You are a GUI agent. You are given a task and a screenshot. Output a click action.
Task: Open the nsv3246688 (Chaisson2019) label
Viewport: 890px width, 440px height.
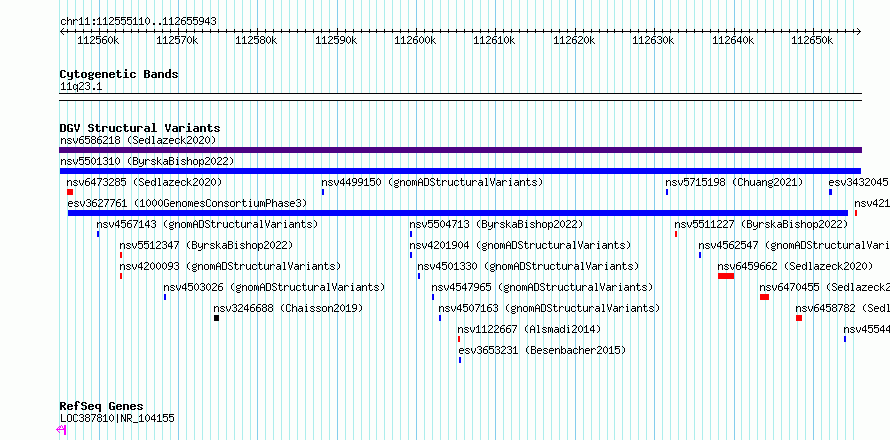pyautogui.click(x=288, y=308)
